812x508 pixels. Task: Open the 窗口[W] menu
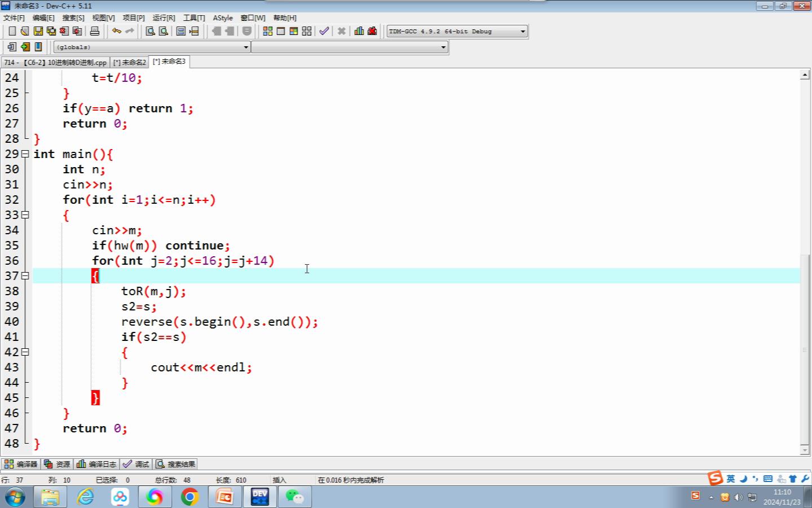pos(253,18)
